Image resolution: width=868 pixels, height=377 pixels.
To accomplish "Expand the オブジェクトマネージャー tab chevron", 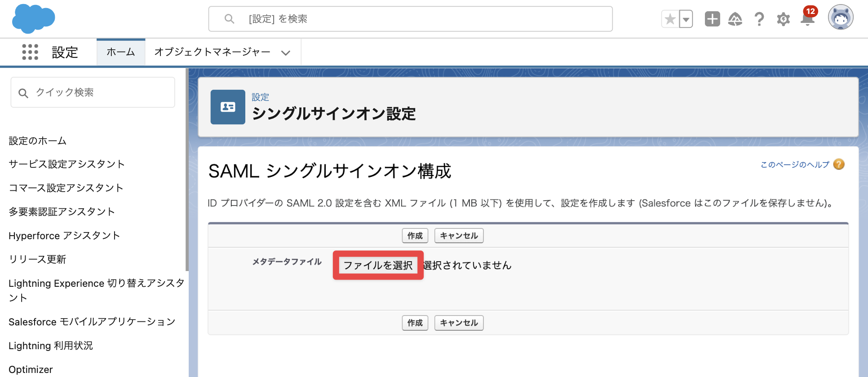I will click(x=286, y=53).
